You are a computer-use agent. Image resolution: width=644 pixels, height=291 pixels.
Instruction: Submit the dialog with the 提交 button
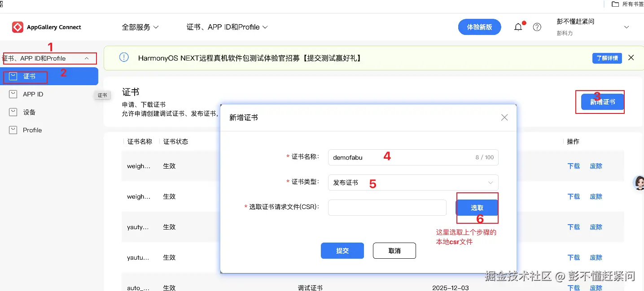click(342, 251)
